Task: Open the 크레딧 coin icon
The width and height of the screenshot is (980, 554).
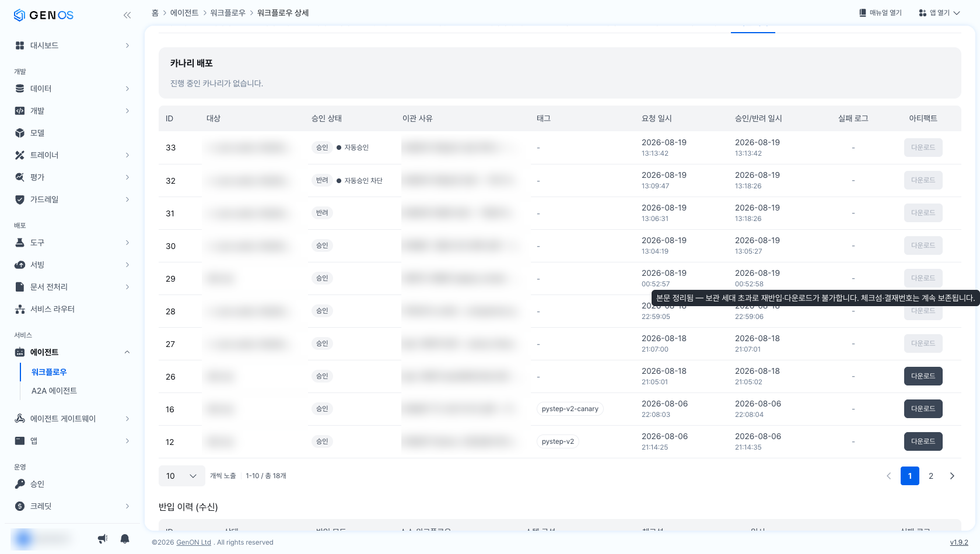Action: [x=20, y=506]
